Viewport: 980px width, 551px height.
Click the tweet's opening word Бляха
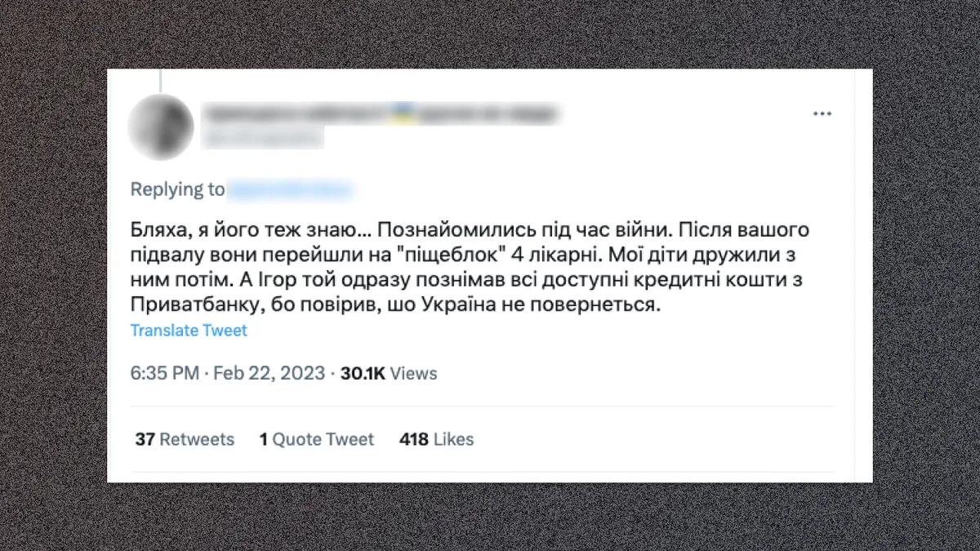coord(156,228)
